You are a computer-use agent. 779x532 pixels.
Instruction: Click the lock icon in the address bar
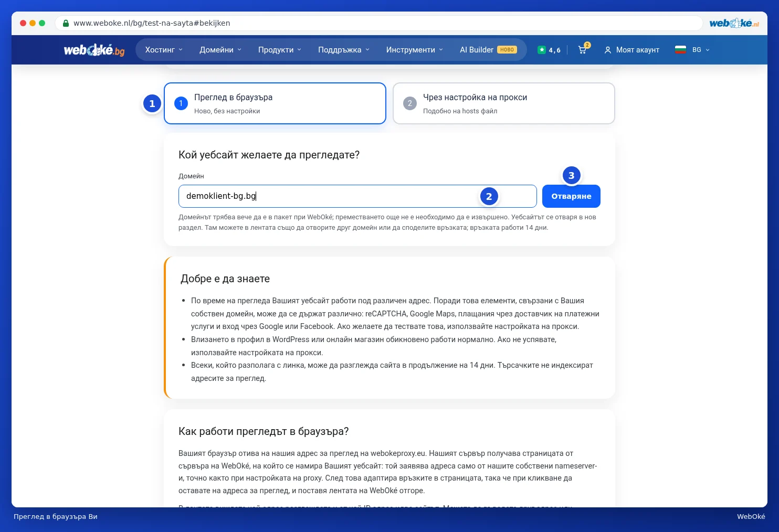click(66, 23)
